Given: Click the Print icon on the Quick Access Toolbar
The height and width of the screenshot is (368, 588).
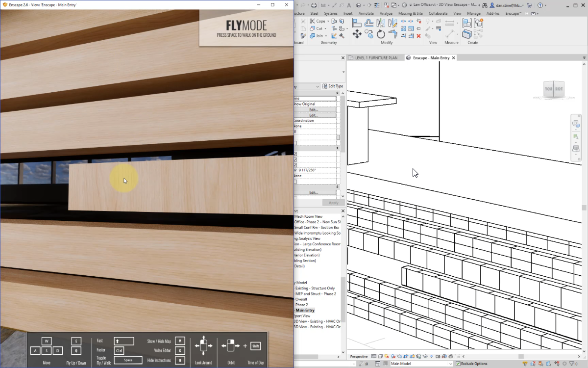Looking at the screenshot, I should [314, 4].
